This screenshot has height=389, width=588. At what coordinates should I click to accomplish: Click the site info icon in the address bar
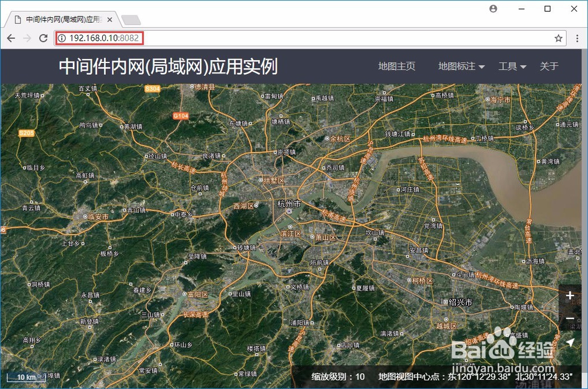62,38
